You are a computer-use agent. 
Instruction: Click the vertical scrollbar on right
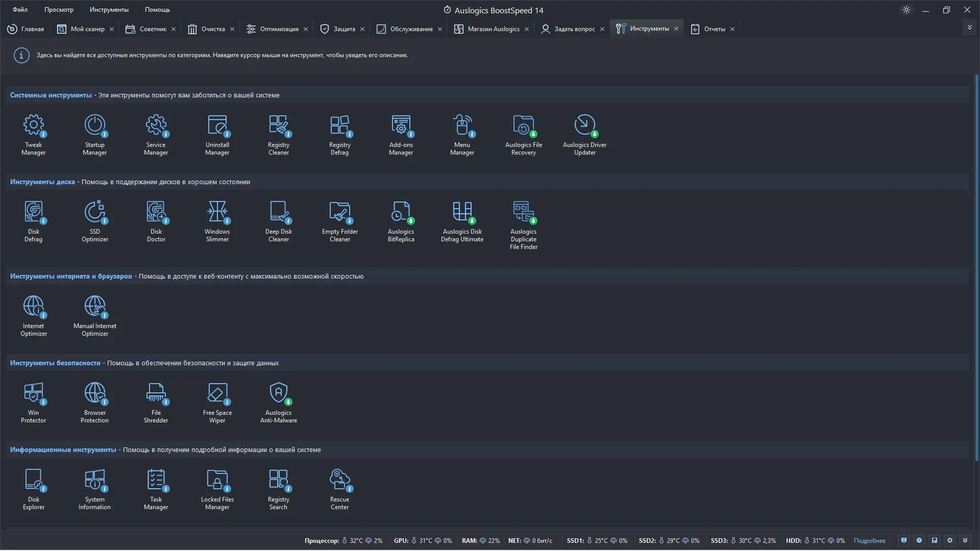coord(976,265)
